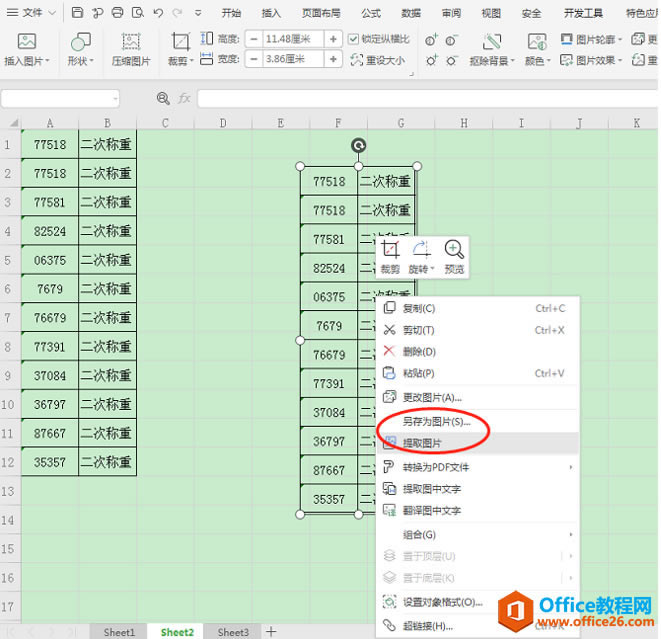This screenshot has height=639, width=661.
Task: Expand the 组合(G) submenu
Action: [x=478, y=534]
